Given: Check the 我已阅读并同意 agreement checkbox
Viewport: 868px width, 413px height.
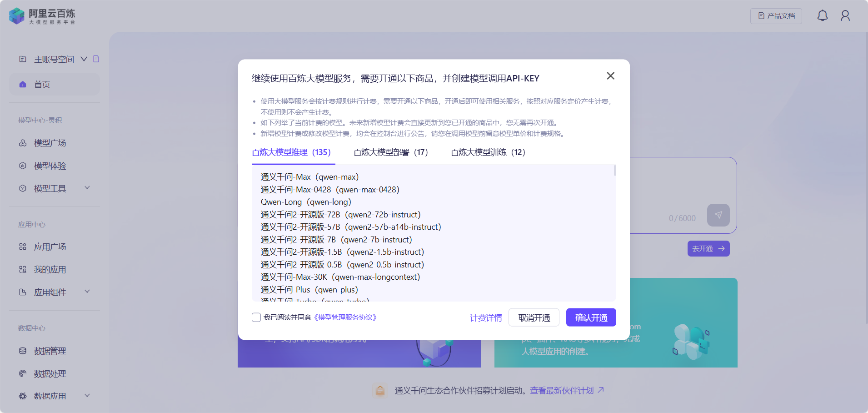Looking at the screenshot, I should click(x=256, y=317).
